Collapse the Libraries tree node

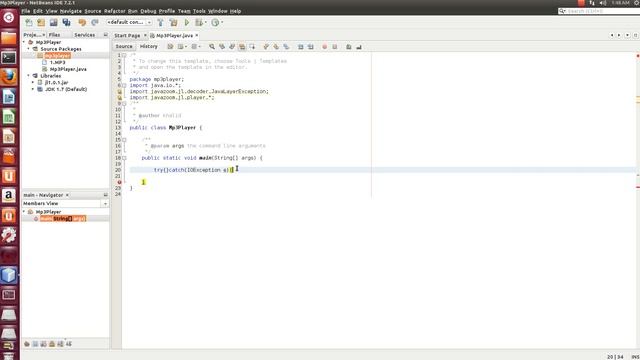click(x=29, y=76)
